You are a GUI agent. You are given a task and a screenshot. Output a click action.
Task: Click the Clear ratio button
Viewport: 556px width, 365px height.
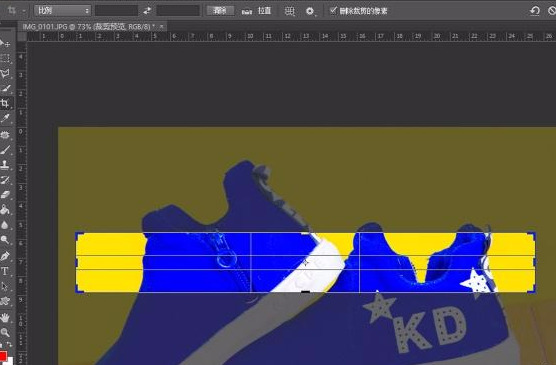point(220,11)
